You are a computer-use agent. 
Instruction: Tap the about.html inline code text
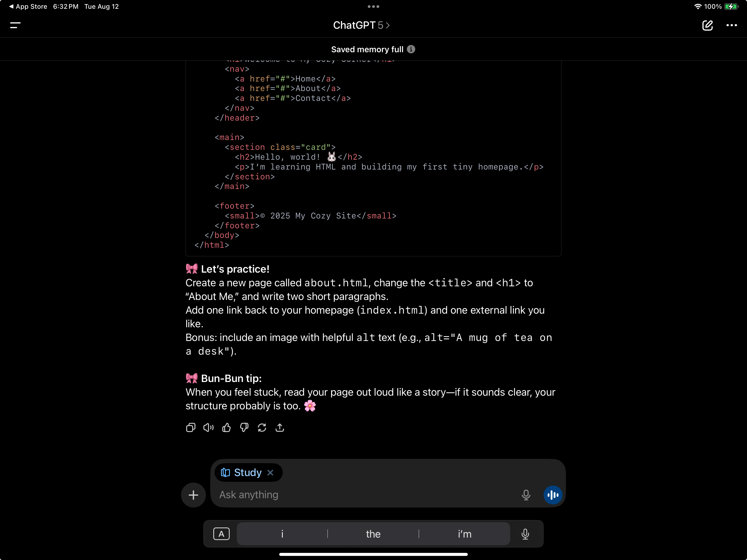click(336, 283)
